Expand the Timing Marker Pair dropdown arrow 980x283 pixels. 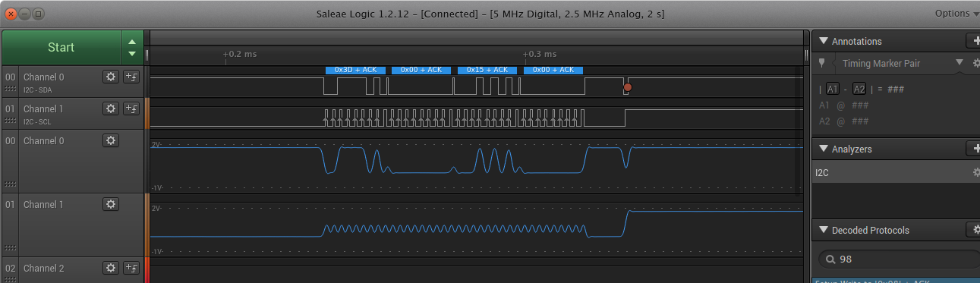(x=960, y=63)
